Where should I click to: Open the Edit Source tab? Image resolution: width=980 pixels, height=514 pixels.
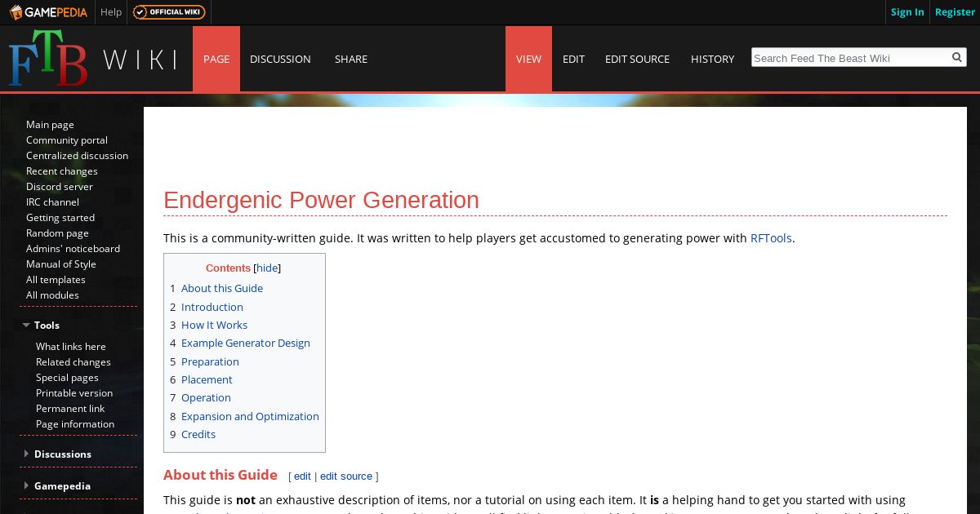[637, 59]
